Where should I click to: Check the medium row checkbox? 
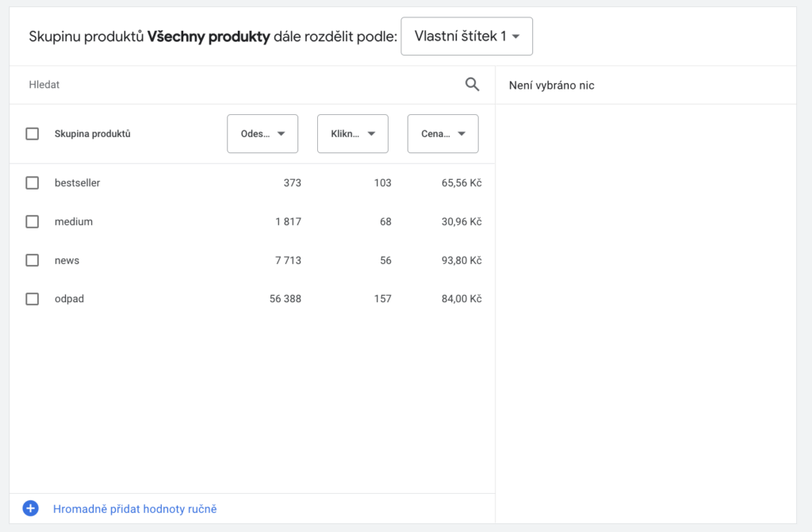point(32,222)
